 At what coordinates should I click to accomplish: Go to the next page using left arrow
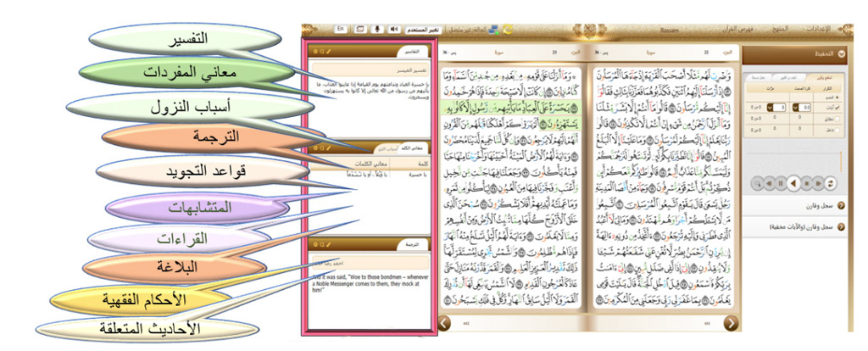click(x=447, y=322)
